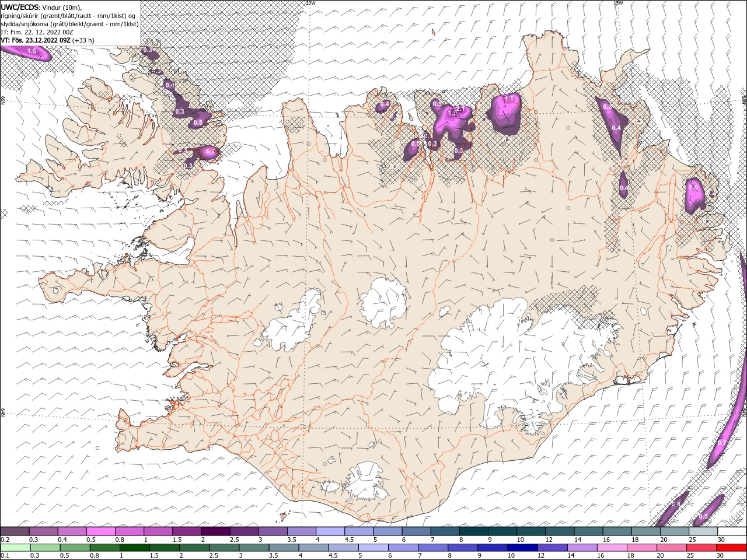Pick the bright pink 0.5 swatch in upper legend

point(100,531)
